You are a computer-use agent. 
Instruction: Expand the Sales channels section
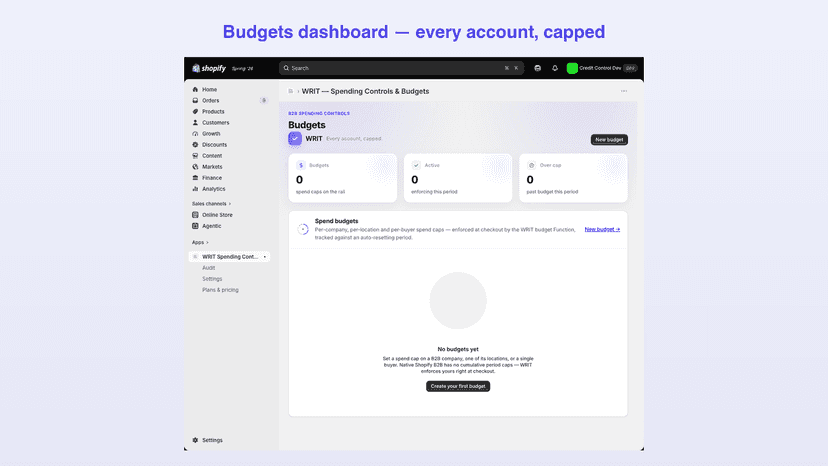point(211,204)
